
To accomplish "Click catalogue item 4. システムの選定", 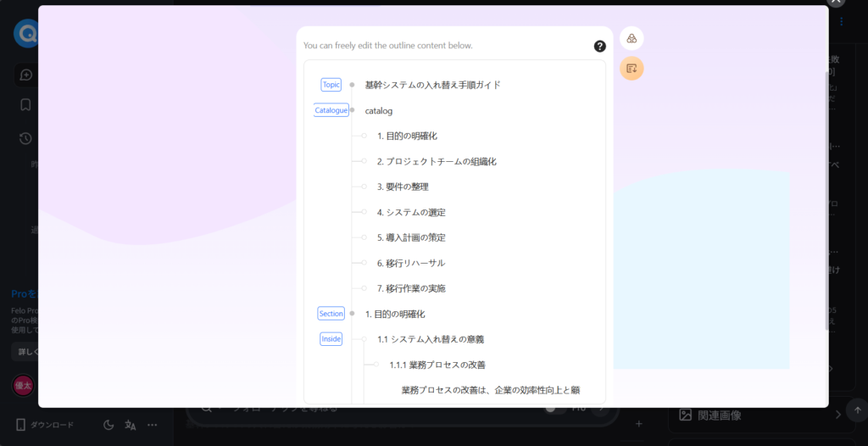I will tap(411, 212).
